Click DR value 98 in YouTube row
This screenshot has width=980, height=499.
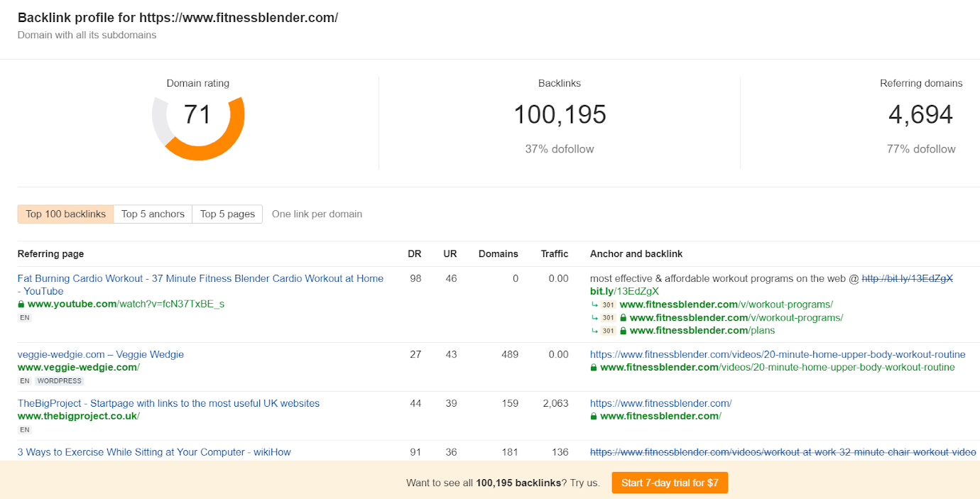(415, 278)
